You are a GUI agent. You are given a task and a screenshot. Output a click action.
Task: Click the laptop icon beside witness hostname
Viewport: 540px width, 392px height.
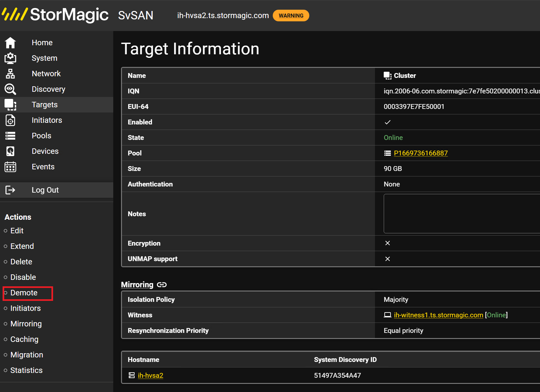(387, 315)
